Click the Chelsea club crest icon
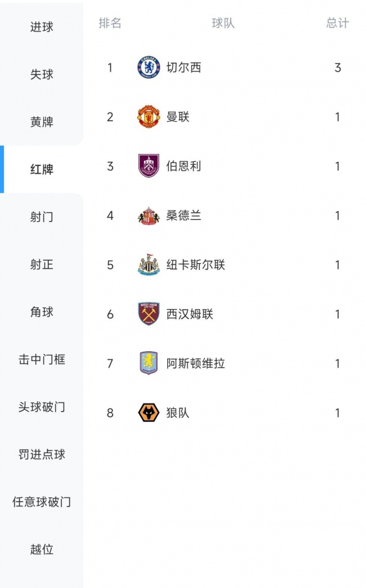366x588 pixels. [148, 68]
